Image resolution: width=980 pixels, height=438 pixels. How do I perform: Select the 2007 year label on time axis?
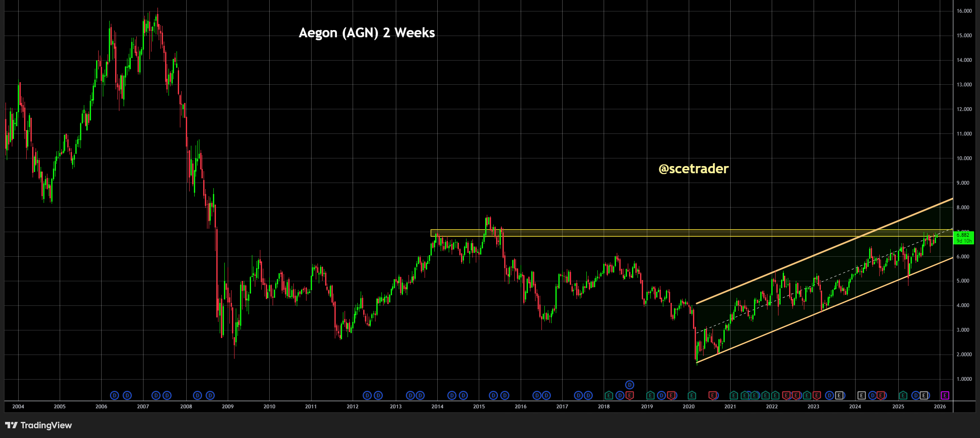pyautogui.click(x=143, y=407)
